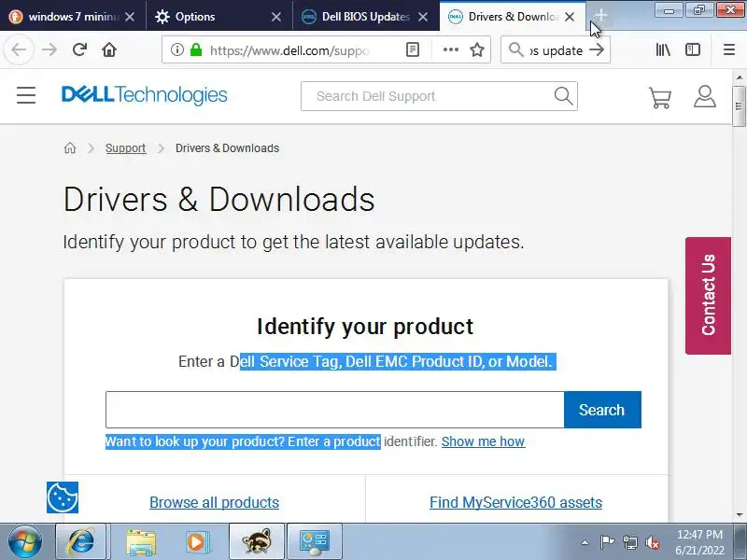Focus the product identifier input field

click(x=334, y=410)
